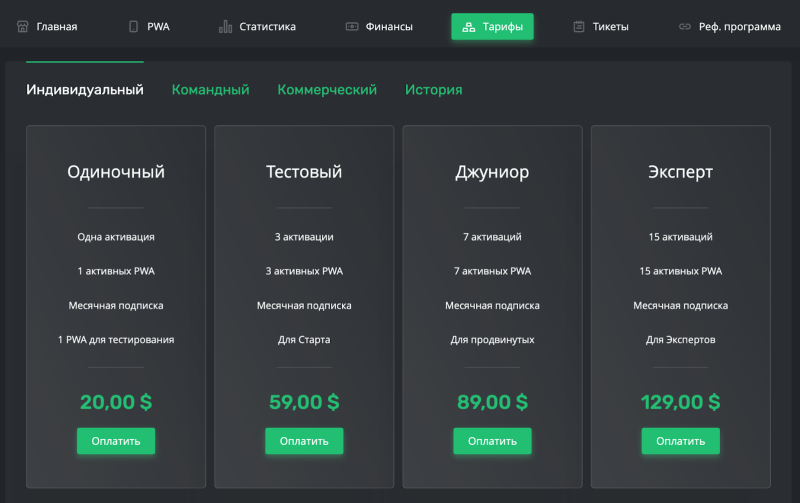Open Реф. программа page
This screenshot has width=800, height=503.
(x=739, y=27)
